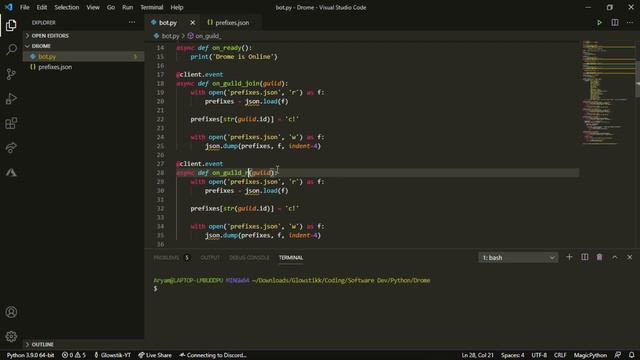Image resolution: width=640 pixels, height=360 pixels.
Task: Expand the Outline section
Action: (83, 344)
